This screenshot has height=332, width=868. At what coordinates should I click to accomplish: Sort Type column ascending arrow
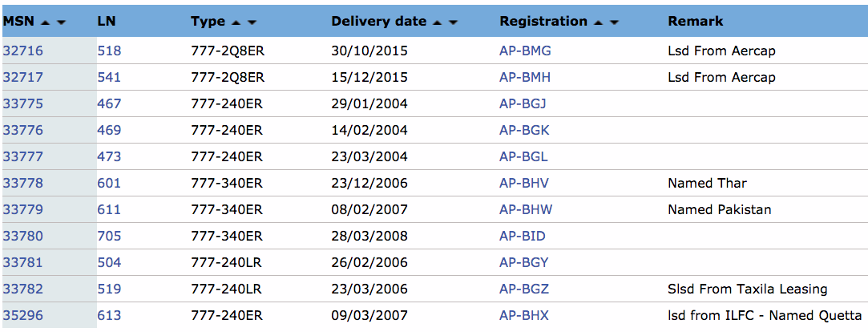[236, 22]
